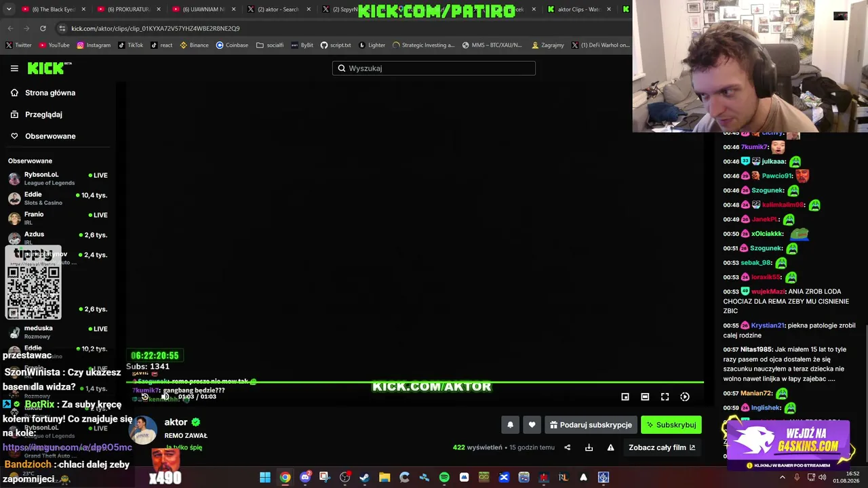Enter fullscreen on the clip player
This screenshot has width=868, height=488.
point(665,396)
